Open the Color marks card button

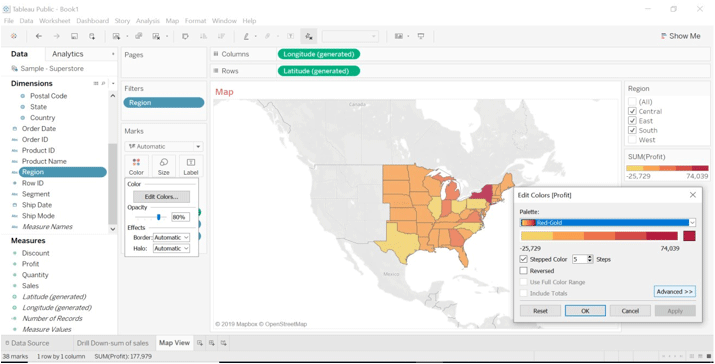click(x=136, y=166)
